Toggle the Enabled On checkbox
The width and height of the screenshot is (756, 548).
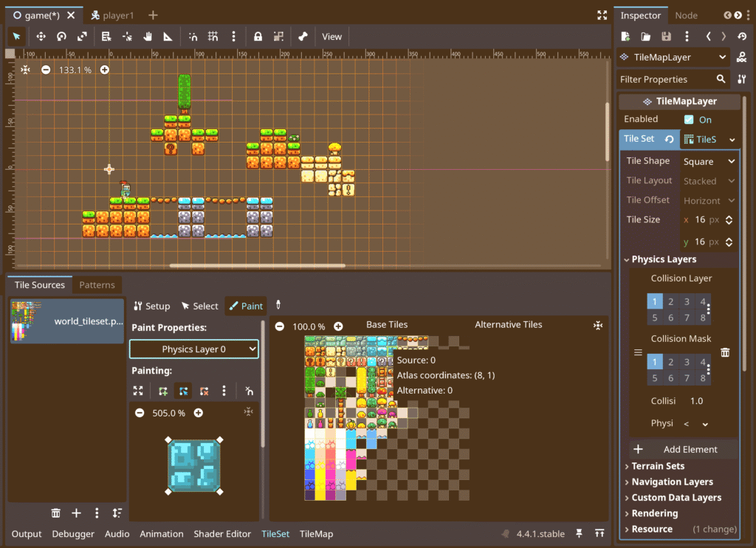tap(689, 120)
